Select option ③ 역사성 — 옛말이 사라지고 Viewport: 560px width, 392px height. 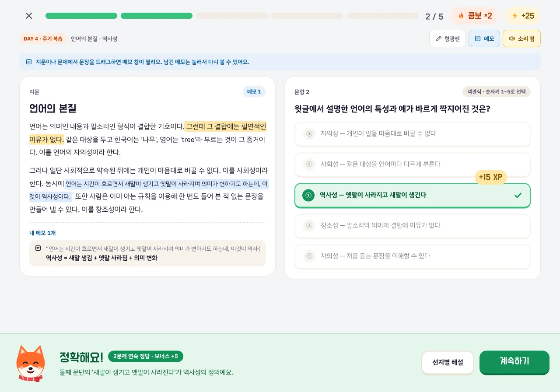[x=413, y=196]
